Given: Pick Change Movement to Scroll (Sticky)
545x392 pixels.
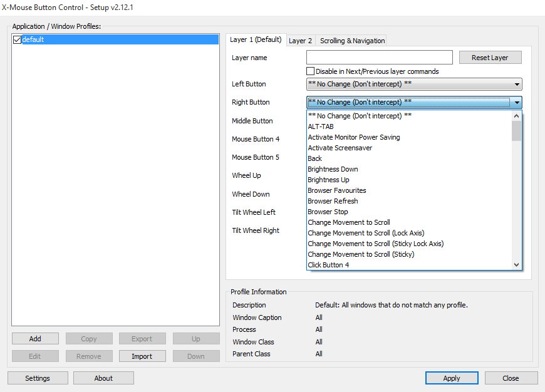Looking at the screenshot, I should (410, 254).
